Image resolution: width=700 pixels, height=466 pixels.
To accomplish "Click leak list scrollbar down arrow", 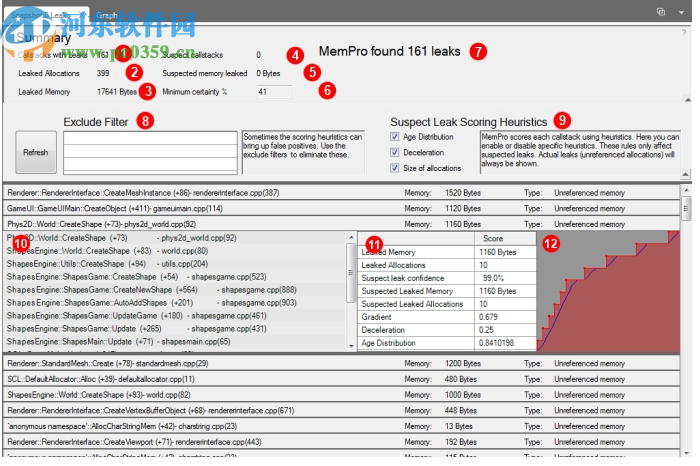I will [687, 453].
